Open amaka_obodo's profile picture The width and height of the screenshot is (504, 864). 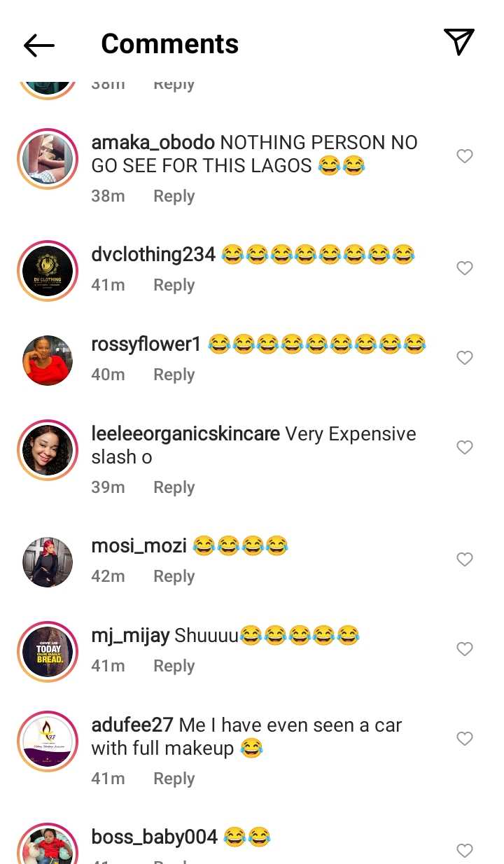48,159
